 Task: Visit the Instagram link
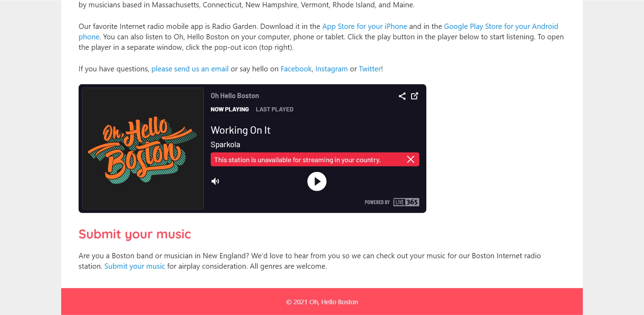click(331, 69)
